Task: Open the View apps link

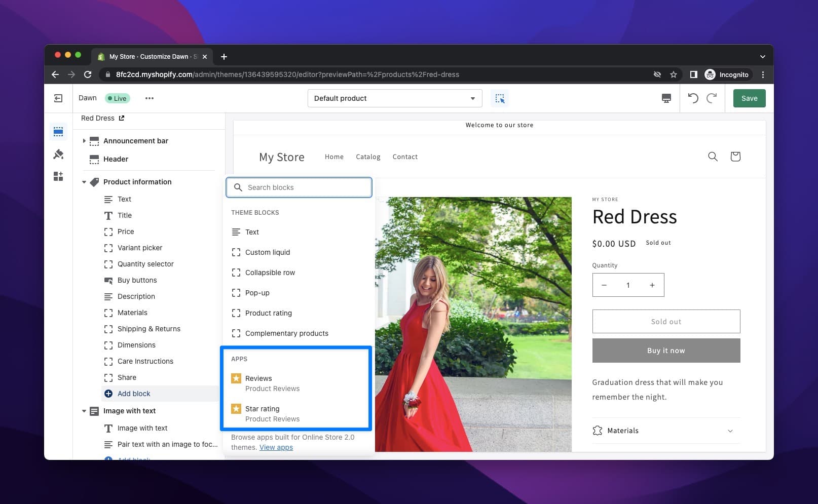Action: pyautogui.click(x=276, y=447)
